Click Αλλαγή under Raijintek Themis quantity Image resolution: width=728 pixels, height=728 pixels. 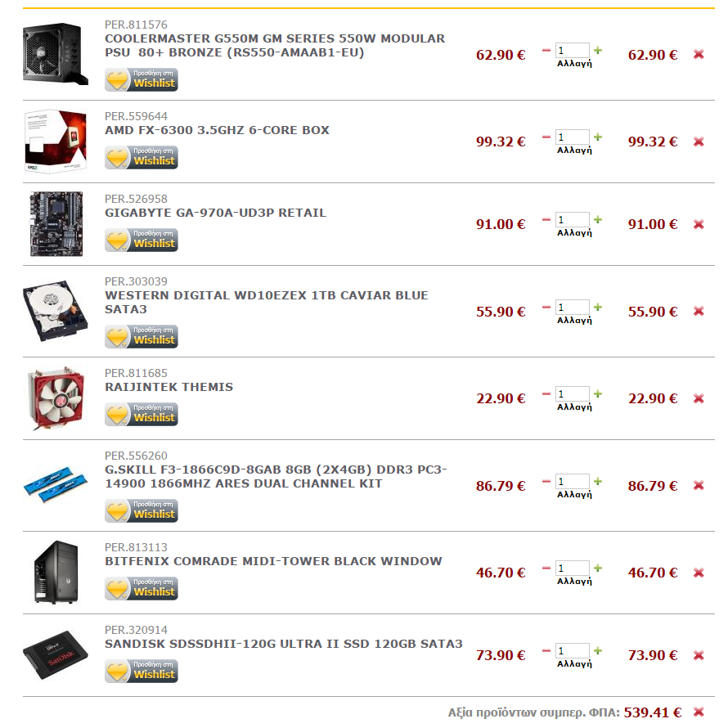[574, 407]
